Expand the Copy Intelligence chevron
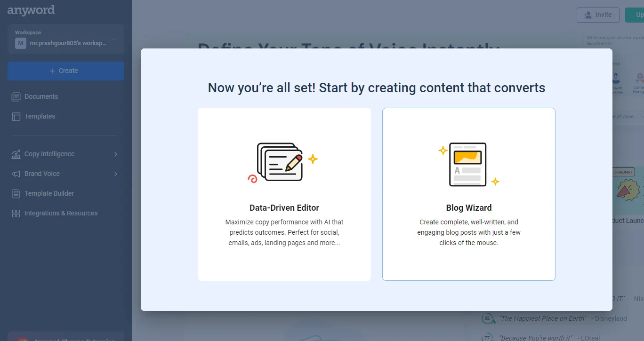 [x=116, y=154]
